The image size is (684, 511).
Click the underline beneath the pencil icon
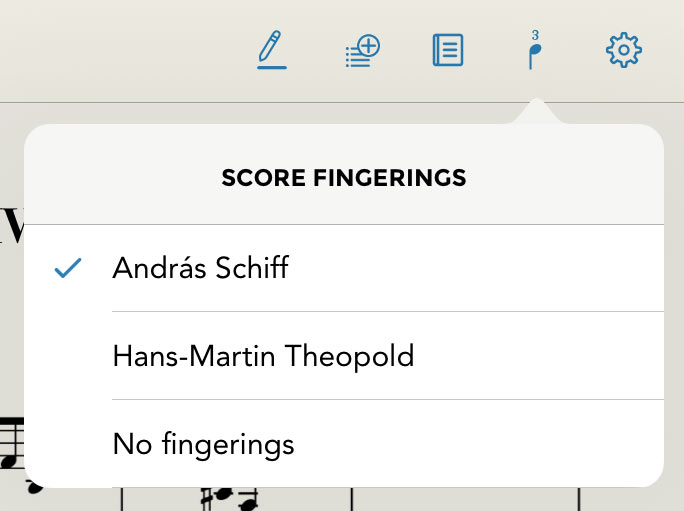click(270, 67)
